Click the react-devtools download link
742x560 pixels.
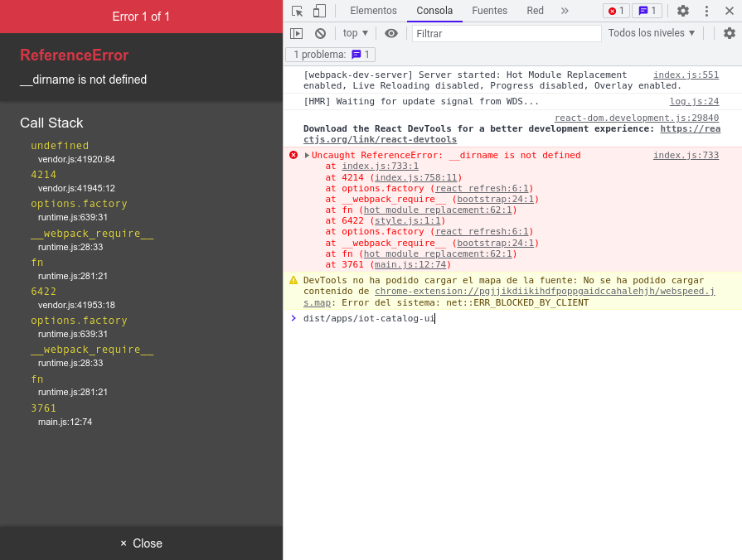pyautogui.click(x=688, y=129)
